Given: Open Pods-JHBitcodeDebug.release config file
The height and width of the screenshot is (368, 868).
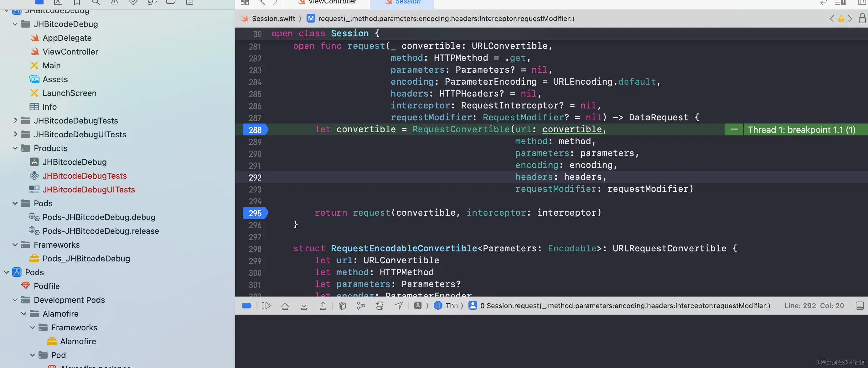Looking at the screenshot, I should [x=101, y=231].
